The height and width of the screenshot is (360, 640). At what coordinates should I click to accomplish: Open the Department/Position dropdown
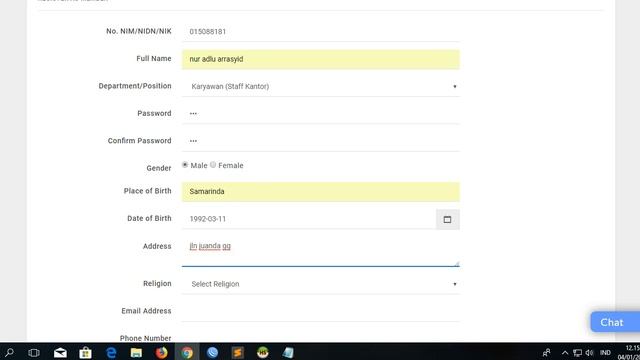[x=320, y=87]
